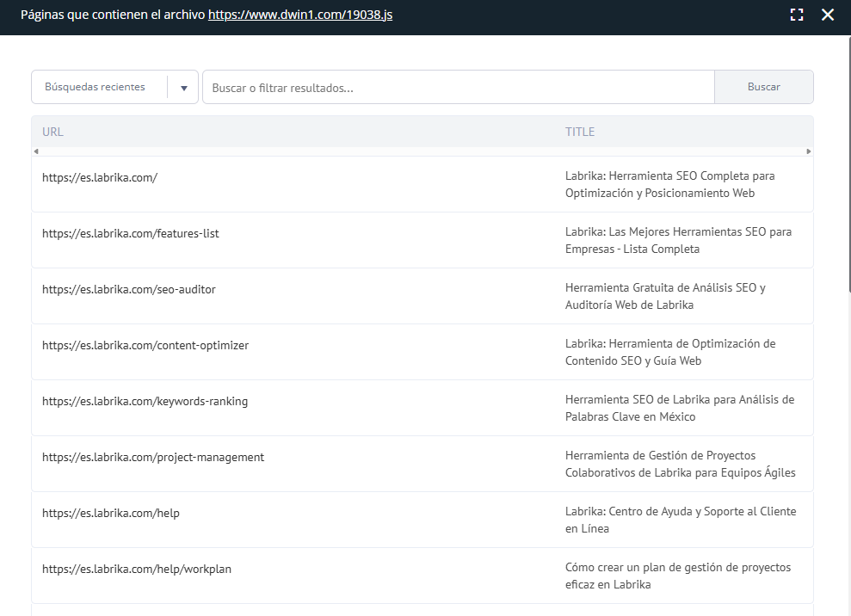Click title 'Labrika: Herramienta SEO Completa para Optimización'

[669, 184]
